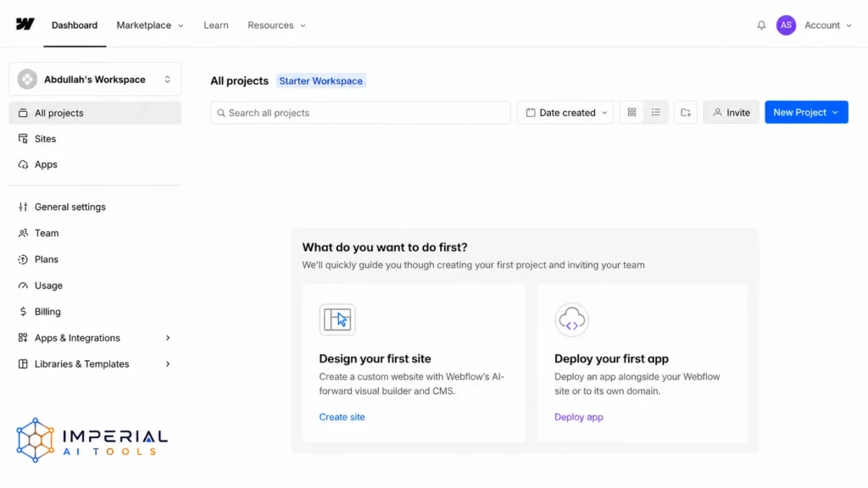Select the Design your first site card title
This screenshot has width=868, height=488.
375,358
